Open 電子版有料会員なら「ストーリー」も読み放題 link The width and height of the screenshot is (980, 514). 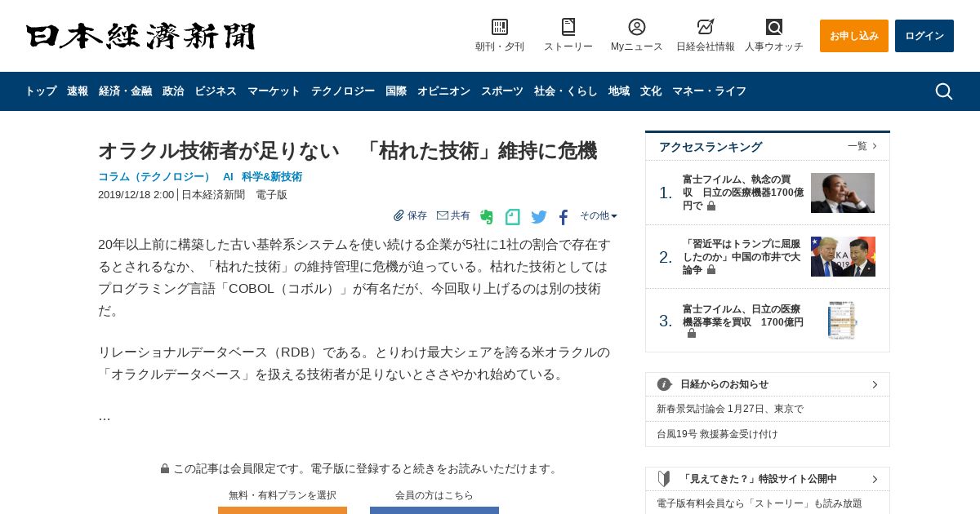759,503
